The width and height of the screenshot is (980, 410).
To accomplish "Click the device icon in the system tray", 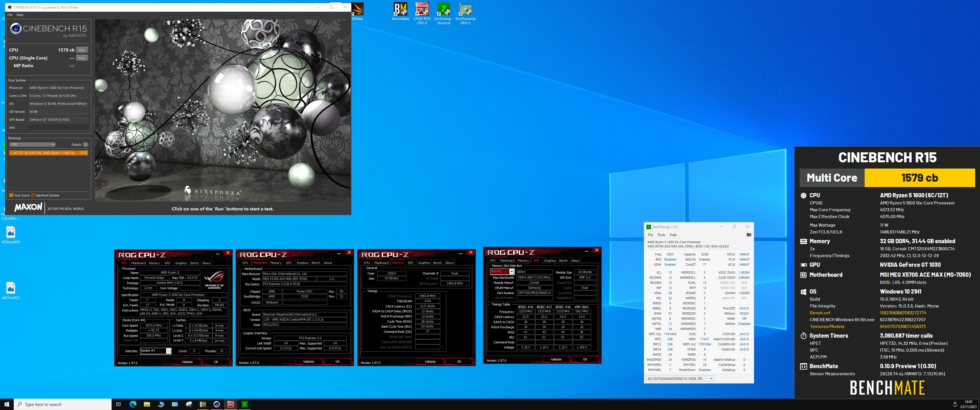I will (x=955, y=404).
